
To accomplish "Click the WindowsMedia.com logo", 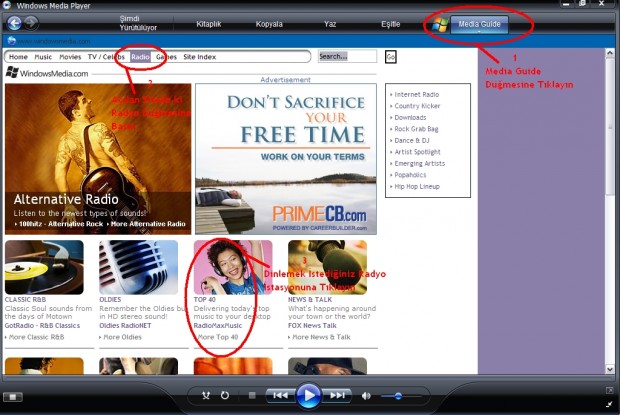I will click(47, 73).
